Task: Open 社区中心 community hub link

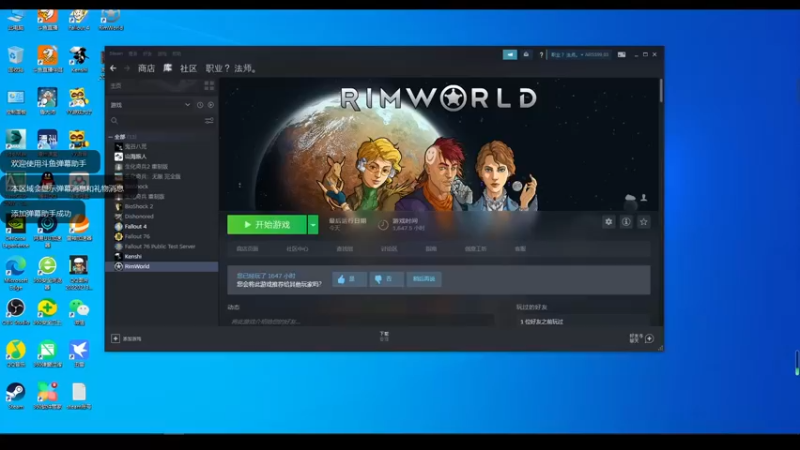Action: click(297, 249)
